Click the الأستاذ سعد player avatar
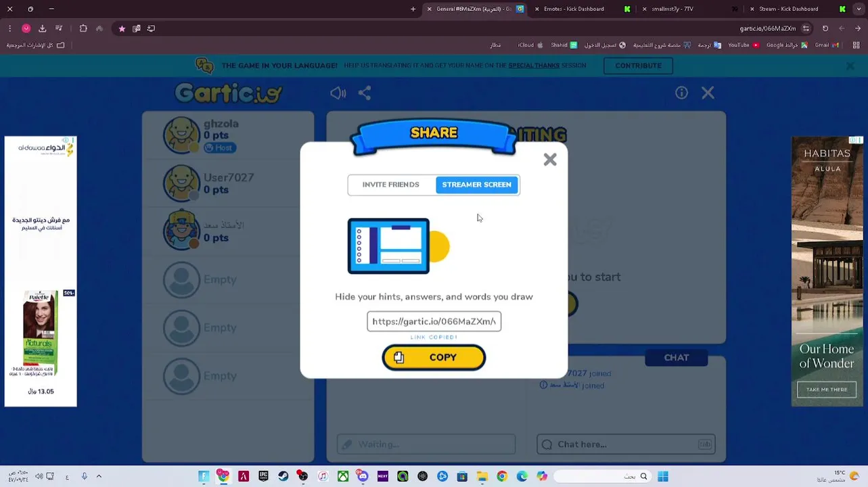Screen dimensions: 868x487 click(x=181, y=231)
